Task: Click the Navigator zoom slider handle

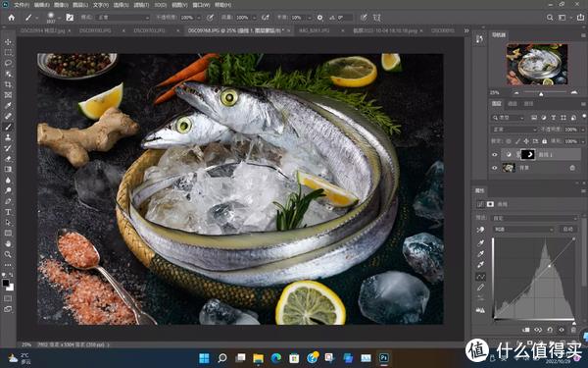Action: [541, 93]
